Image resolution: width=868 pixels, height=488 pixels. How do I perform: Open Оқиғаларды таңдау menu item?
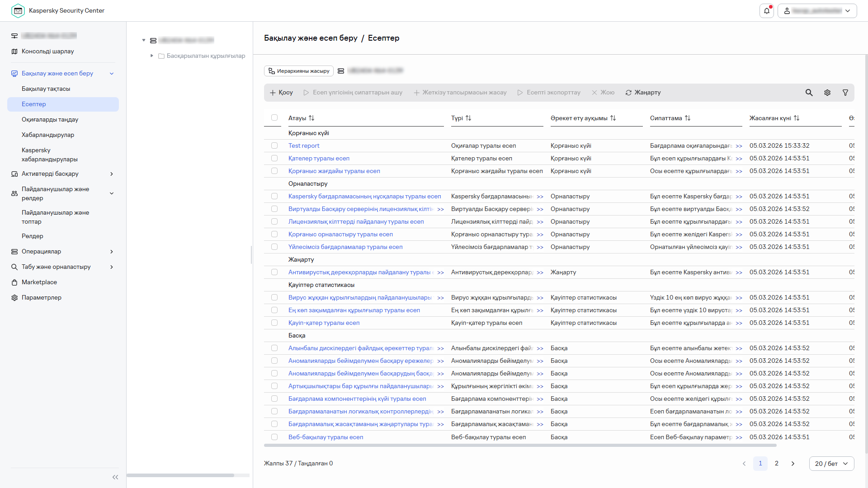pos(50,120)
